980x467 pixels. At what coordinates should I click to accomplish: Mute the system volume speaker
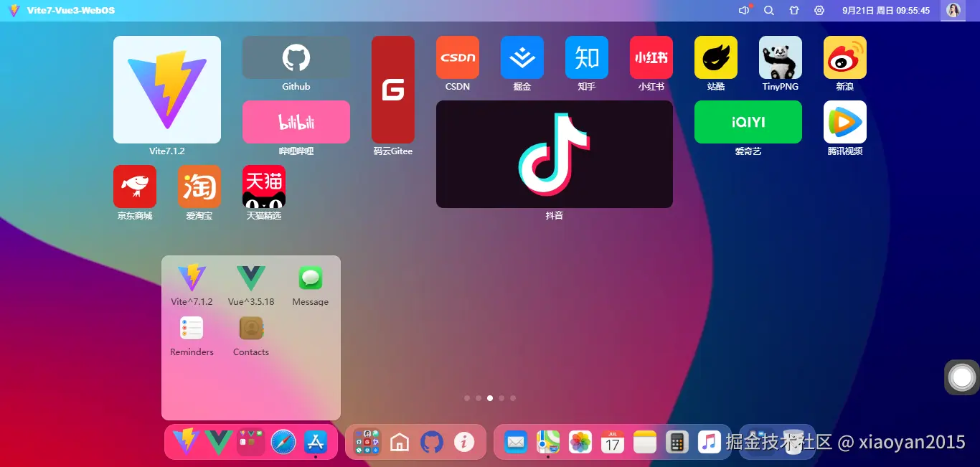click(x=743, y=10)
